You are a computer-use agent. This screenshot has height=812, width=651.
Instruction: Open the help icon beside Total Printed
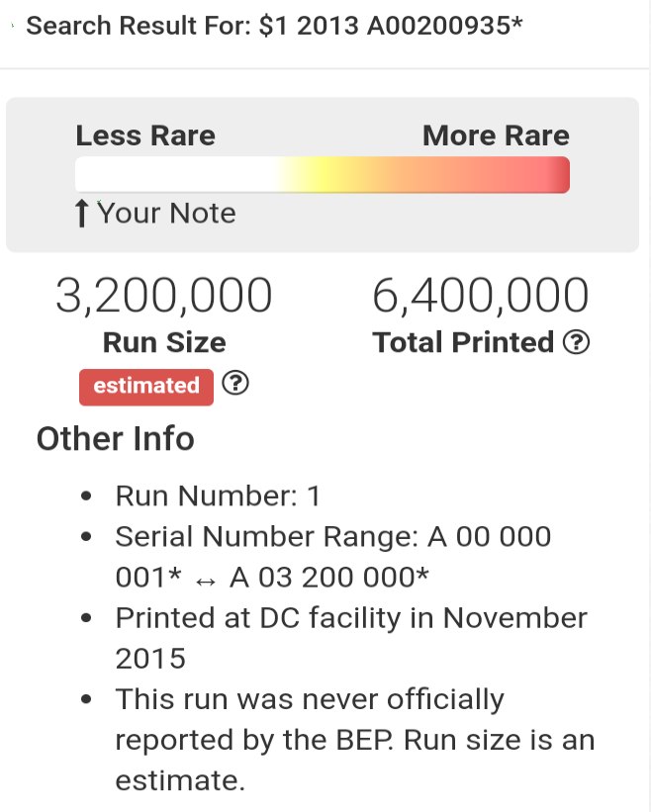[576, 342]
